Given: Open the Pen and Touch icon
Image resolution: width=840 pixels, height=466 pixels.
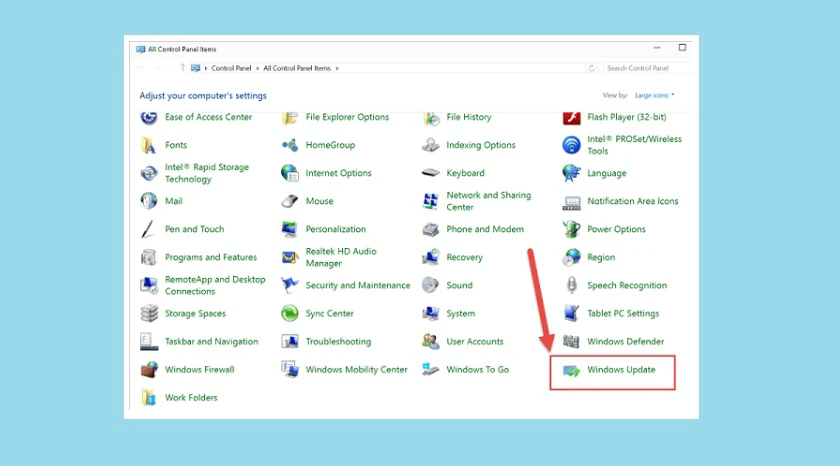Looking at the screenshot, I should (x=148, y=229).
